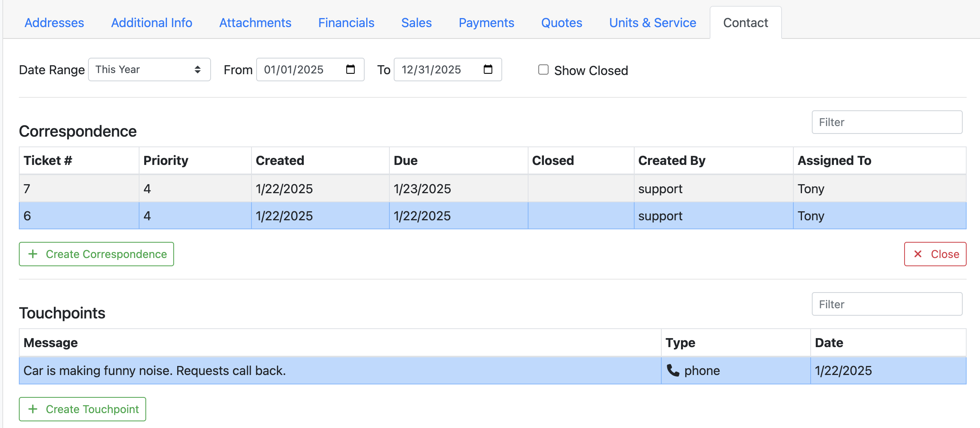The image size is (980, 428).
Task: Click the X icon inside the Close button
Action: coord(918,254)
